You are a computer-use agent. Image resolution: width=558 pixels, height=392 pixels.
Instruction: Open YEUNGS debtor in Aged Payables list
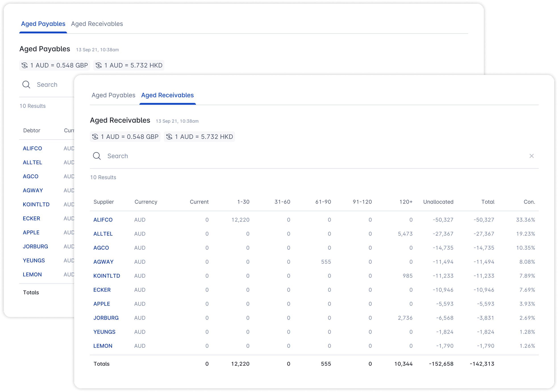[34, 260]
